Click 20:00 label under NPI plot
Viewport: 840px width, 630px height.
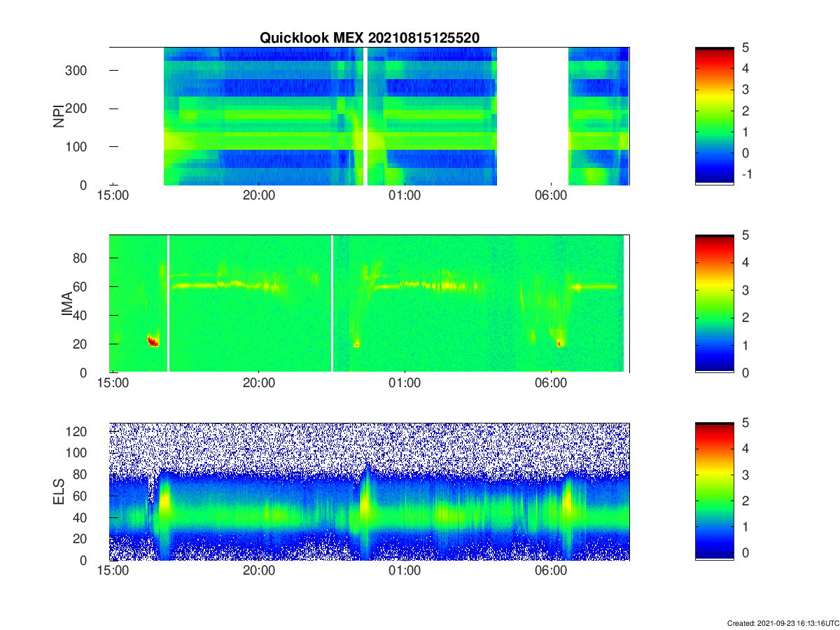point(259,196)
